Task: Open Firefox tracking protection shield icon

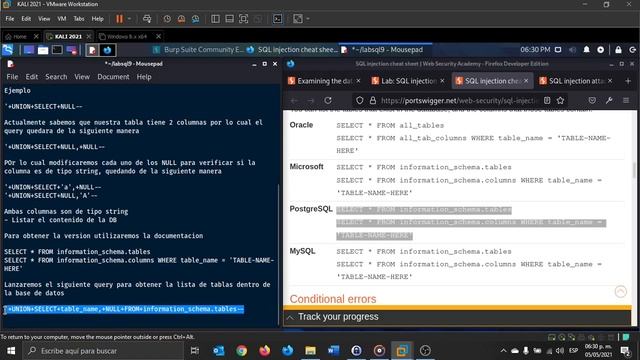Action: pos(360,100)
